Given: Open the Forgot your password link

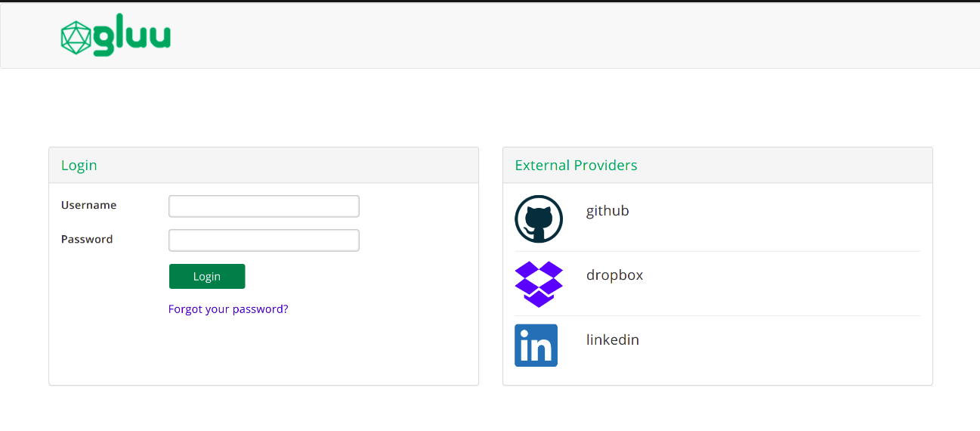Looking at the screenshot, I should pyautogui.click(x=228, y=309).
